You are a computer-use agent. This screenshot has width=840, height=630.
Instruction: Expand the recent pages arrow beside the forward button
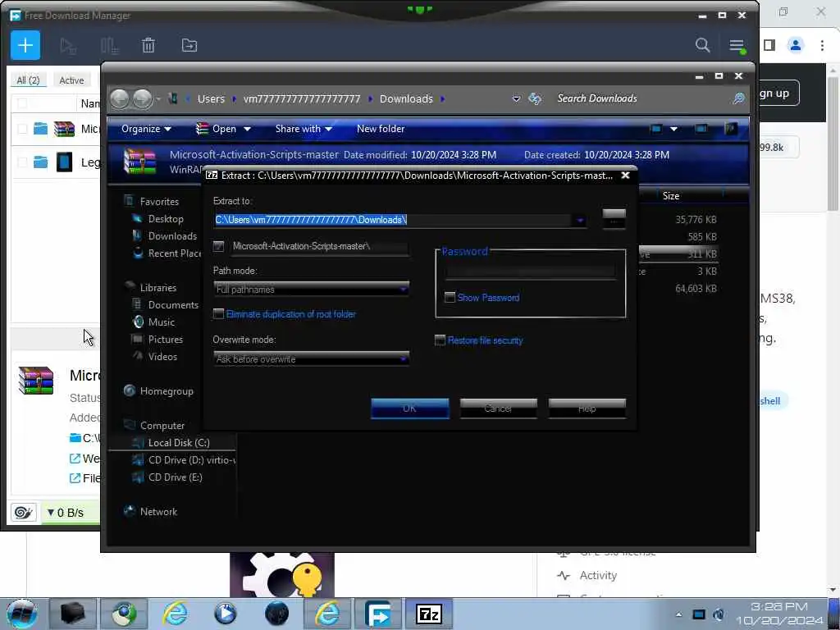click(158, 98)
